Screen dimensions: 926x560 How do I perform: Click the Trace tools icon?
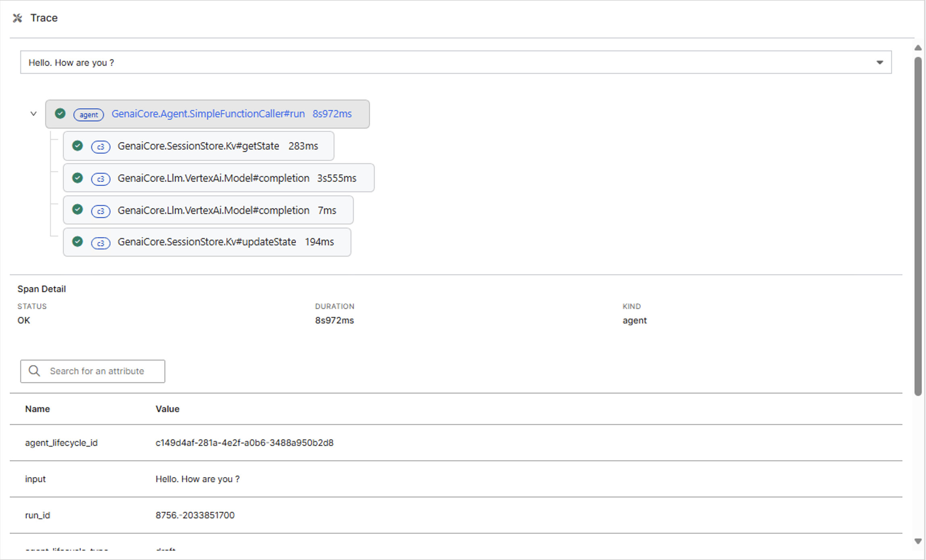click(x=17, y=18)
